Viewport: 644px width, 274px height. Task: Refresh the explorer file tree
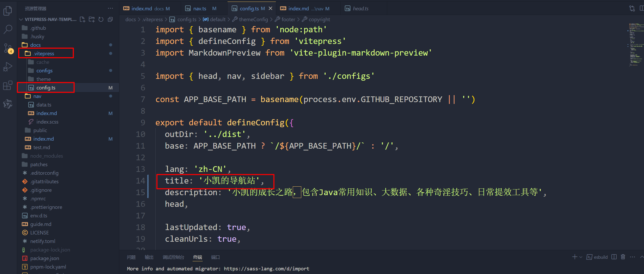(x=101, y=19)
